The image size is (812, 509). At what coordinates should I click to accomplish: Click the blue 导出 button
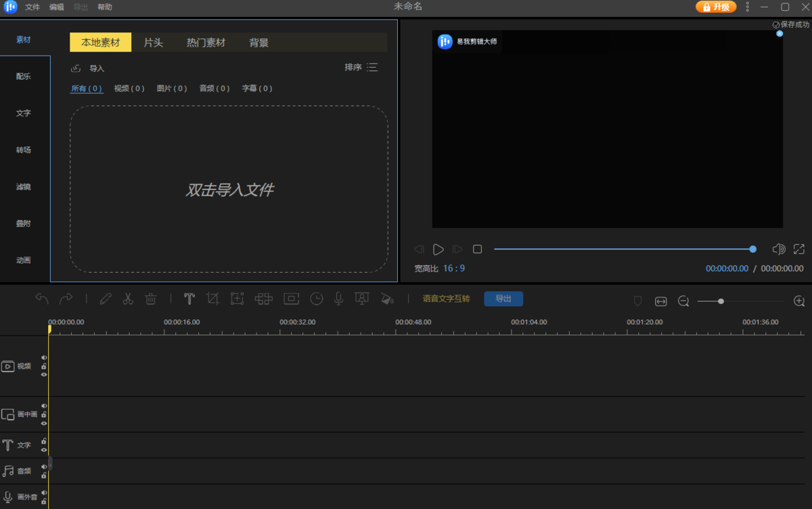click(503, 298)
